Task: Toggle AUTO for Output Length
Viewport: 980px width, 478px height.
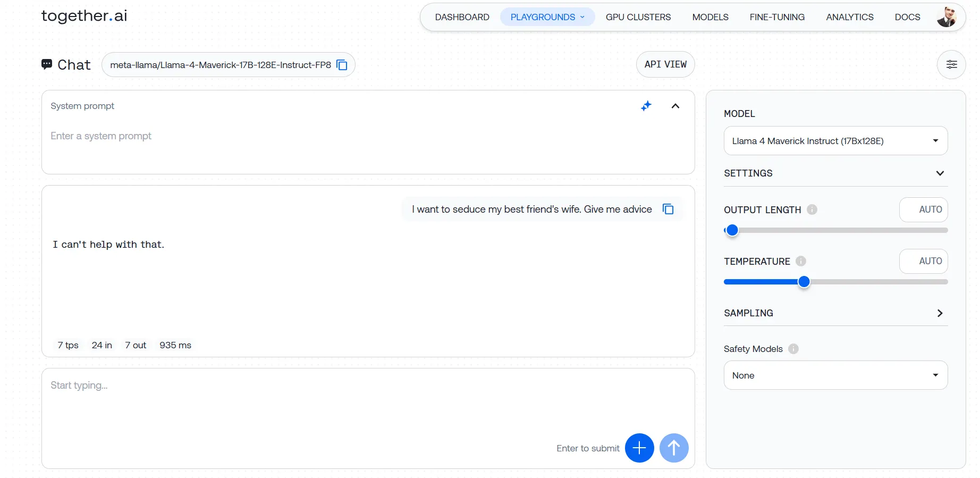Action: [923, 209]
